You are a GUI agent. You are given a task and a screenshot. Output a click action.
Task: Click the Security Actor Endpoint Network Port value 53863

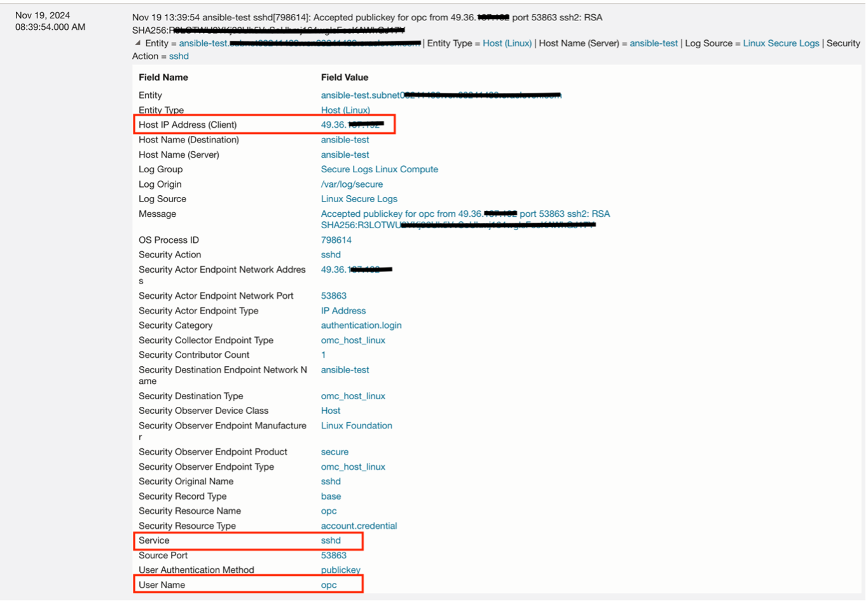333,296
